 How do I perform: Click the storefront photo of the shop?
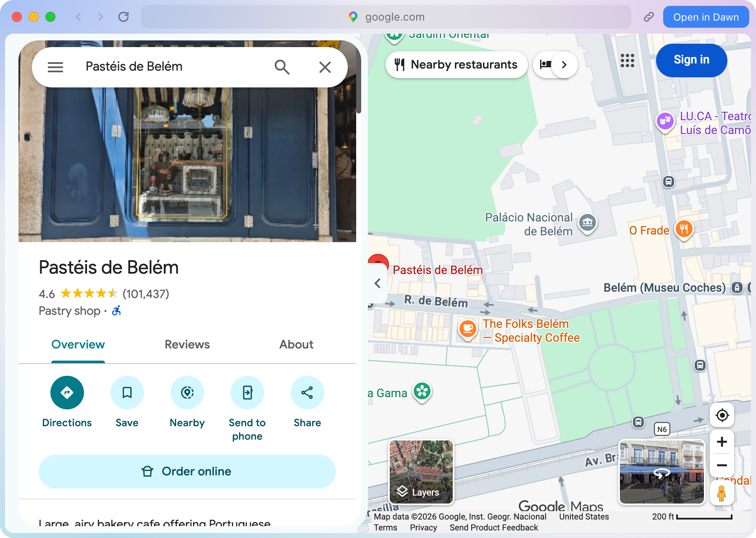pyautogui.click(x=187, y=164)
